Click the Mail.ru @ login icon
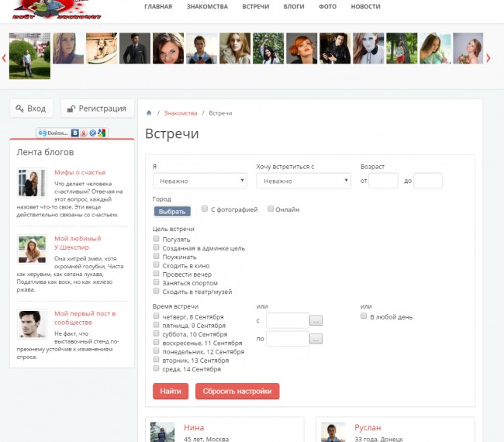The width and height of the screenshot is (504, 442). coord(93,133)
